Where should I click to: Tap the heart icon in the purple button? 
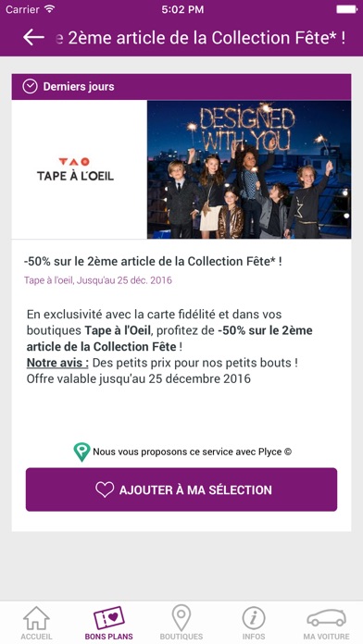[x=105, y=489]
